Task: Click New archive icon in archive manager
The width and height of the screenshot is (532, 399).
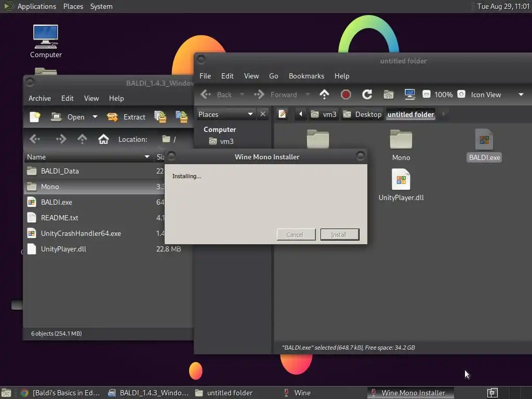Action: [35, 117]
